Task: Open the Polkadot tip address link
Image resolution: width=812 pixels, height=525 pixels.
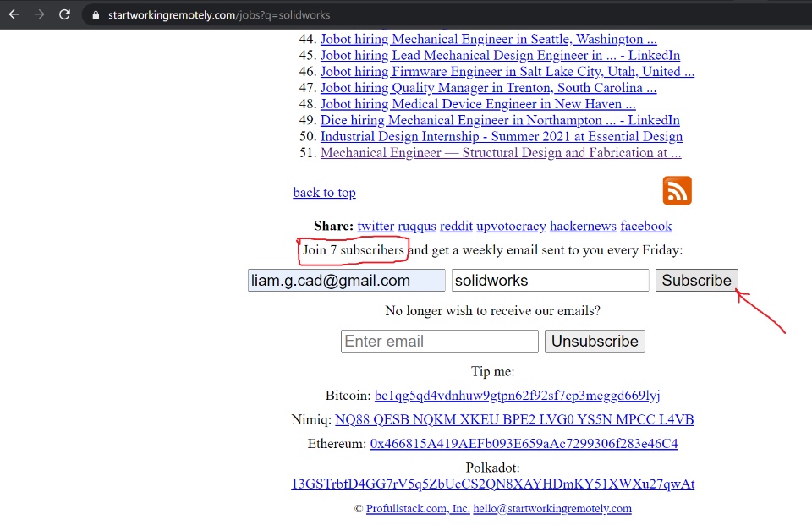Action: 492,484
